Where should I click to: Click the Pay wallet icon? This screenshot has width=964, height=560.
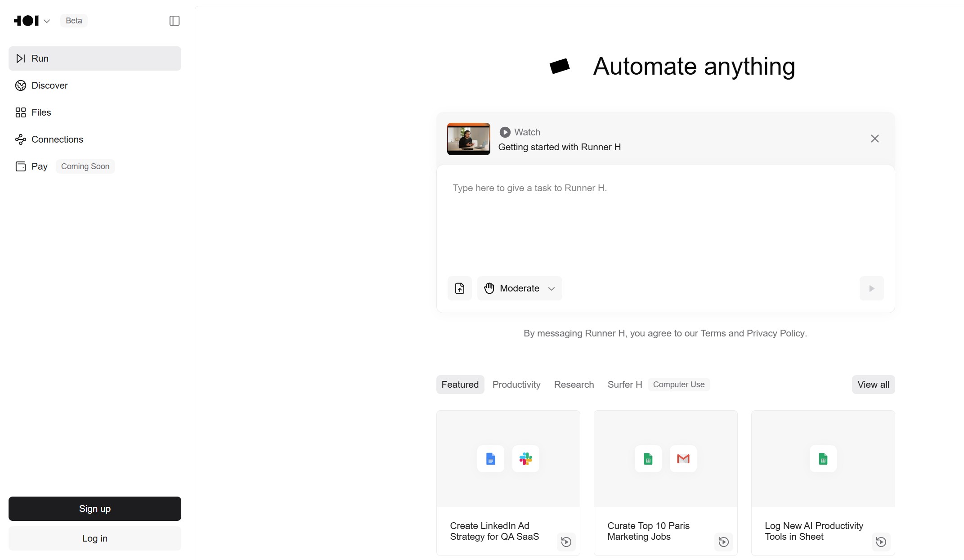click(x=21, y=166)
